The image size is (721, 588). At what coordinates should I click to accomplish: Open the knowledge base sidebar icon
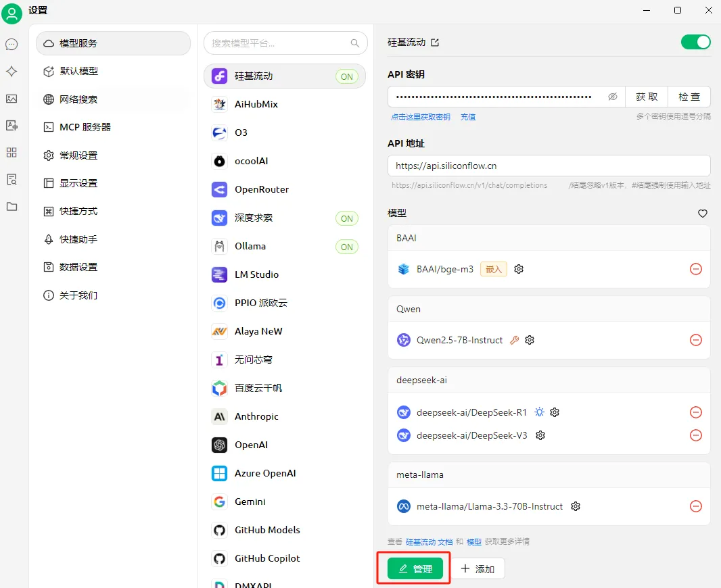pyautogui.click(x=11, y=180)
